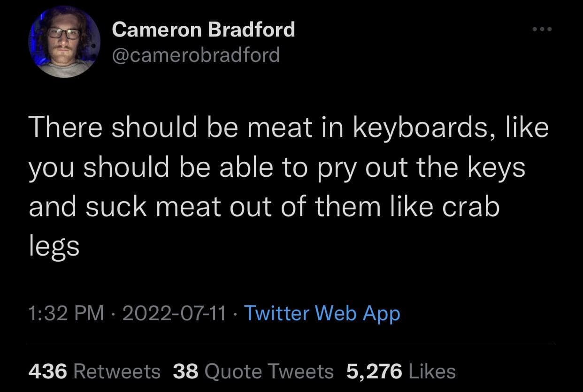Show the Likes list label
Viewport: 583px width, 392px height.
coord(432,371)
